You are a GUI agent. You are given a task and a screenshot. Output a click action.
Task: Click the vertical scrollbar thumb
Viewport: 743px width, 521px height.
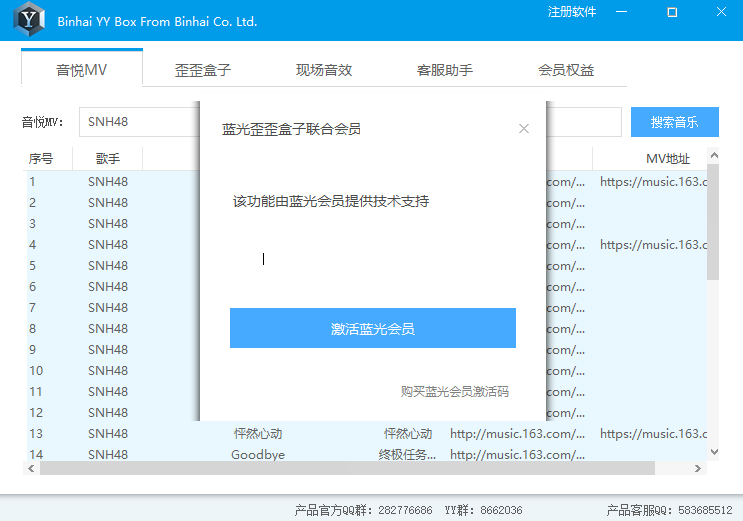713,222
